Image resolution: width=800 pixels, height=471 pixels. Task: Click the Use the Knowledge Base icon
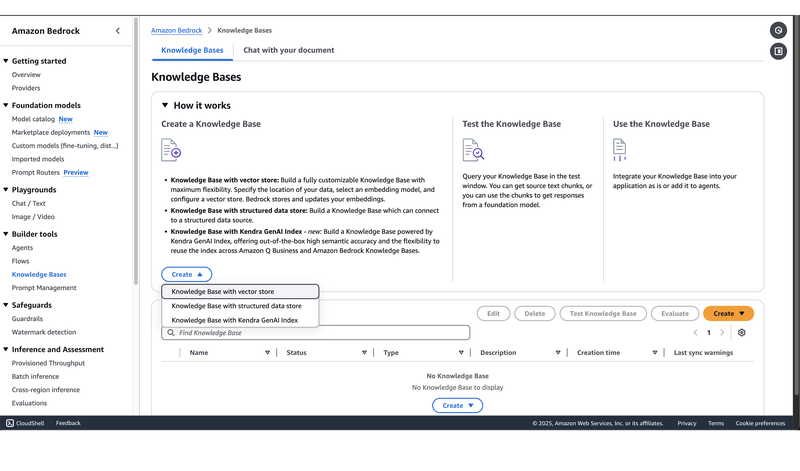click(619, 150)
